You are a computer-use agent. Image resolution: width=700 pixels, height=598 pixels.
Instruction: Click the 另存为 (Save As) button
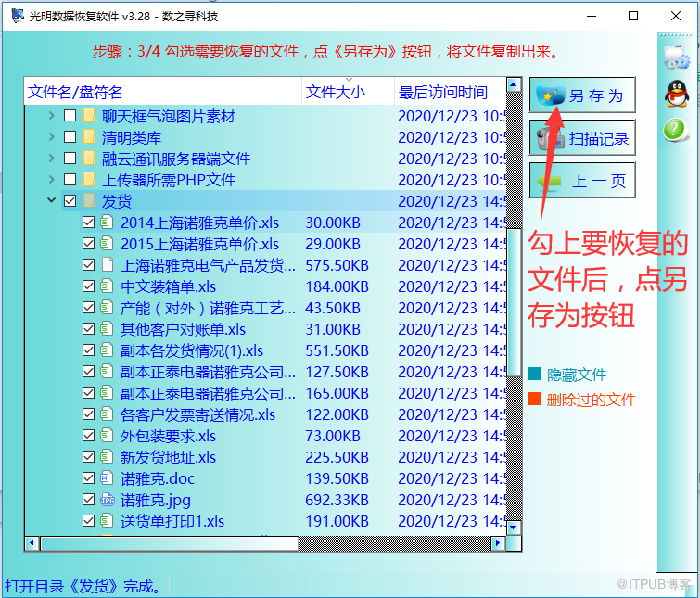(582, 95)
